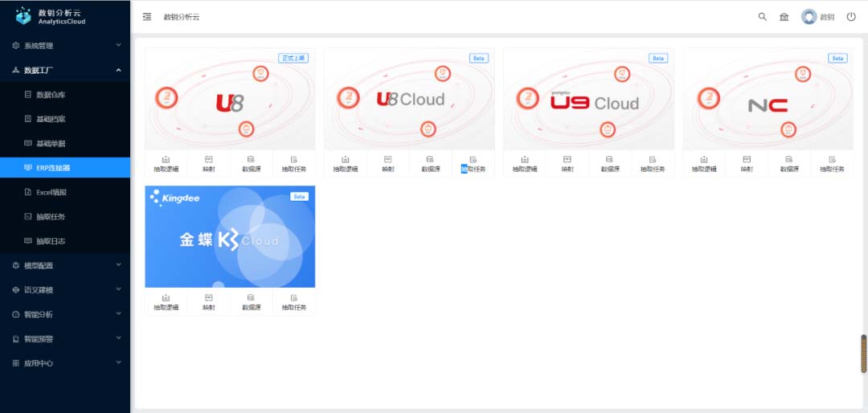Open 抽取逻辑 under the U9 Cloud card
868x413 pixels.
525,164
